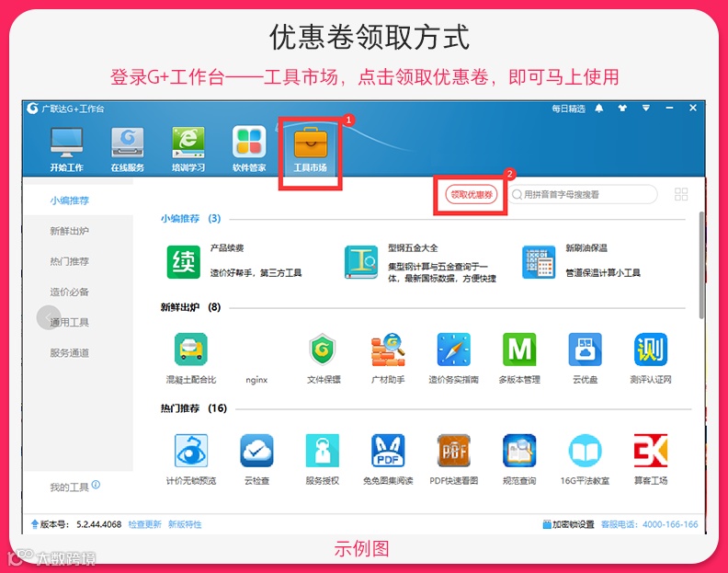Click the vertical scrollbar on the right

coord(701,266)
